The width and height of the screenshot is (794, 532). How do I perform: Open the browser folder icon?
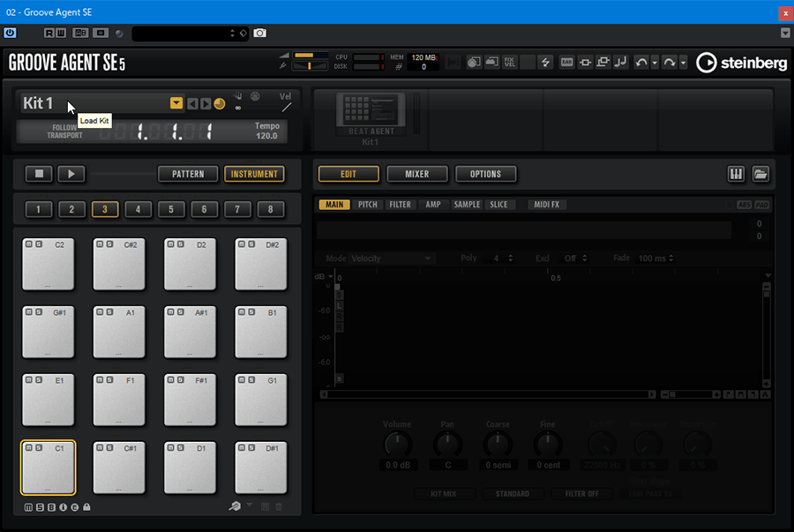(760, 174)
